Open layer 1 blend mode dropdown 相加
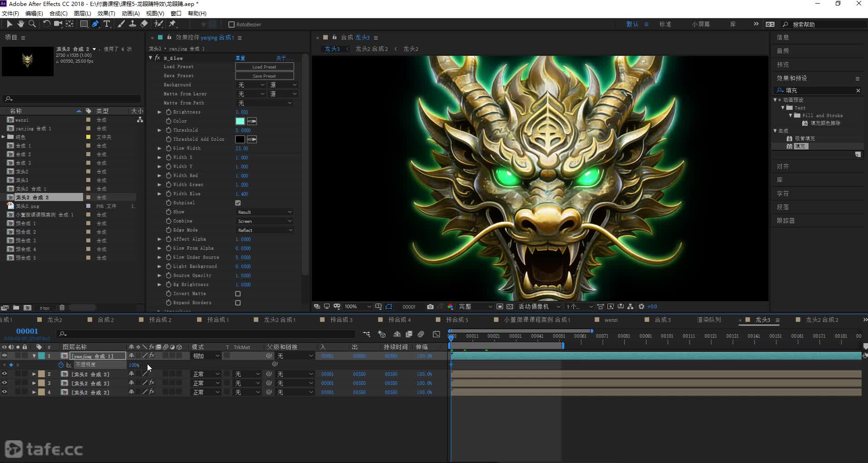 (206, 356)
